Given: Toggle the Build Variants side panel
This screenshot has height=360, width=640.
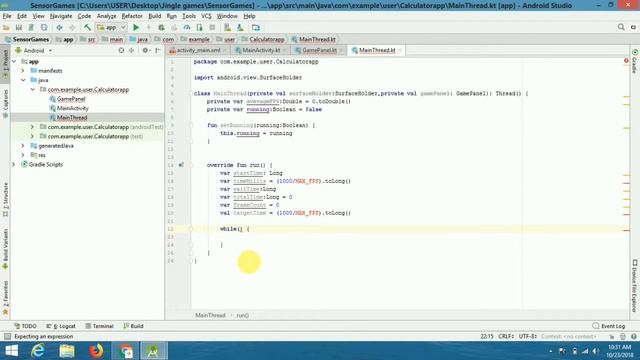Looking at the screenshot, I should click(5, 249).
